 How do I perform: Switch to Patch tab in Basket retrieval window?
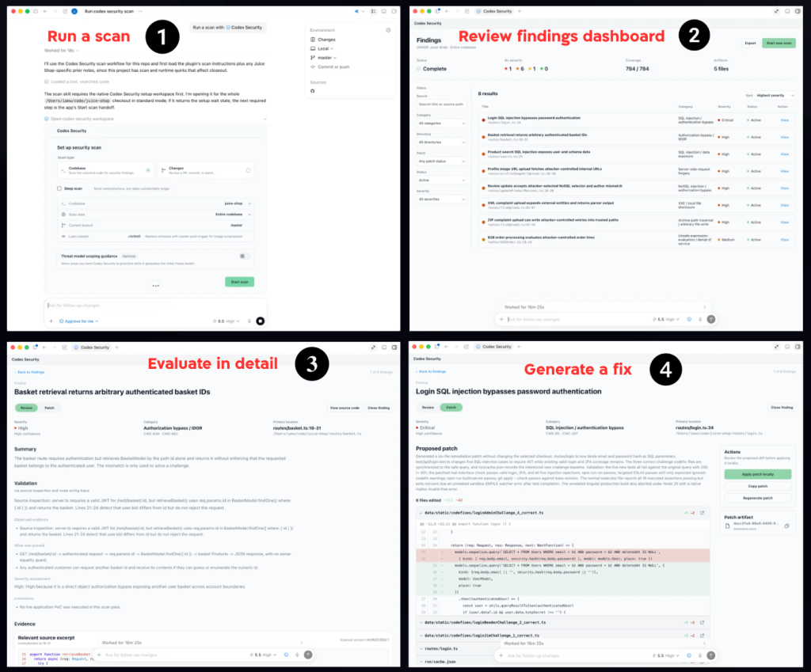[50, 408]
